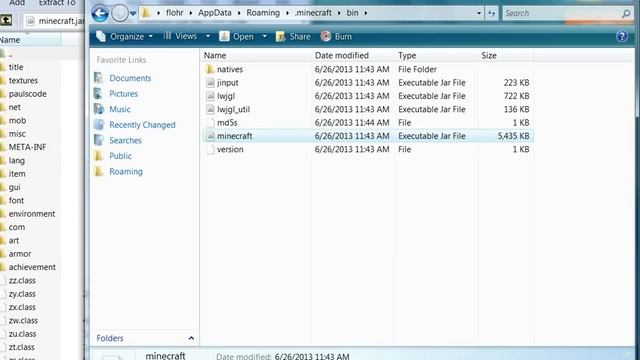Select META-INF folder in archive window
This screenshot has height=360, width=640.
point(27,147)
